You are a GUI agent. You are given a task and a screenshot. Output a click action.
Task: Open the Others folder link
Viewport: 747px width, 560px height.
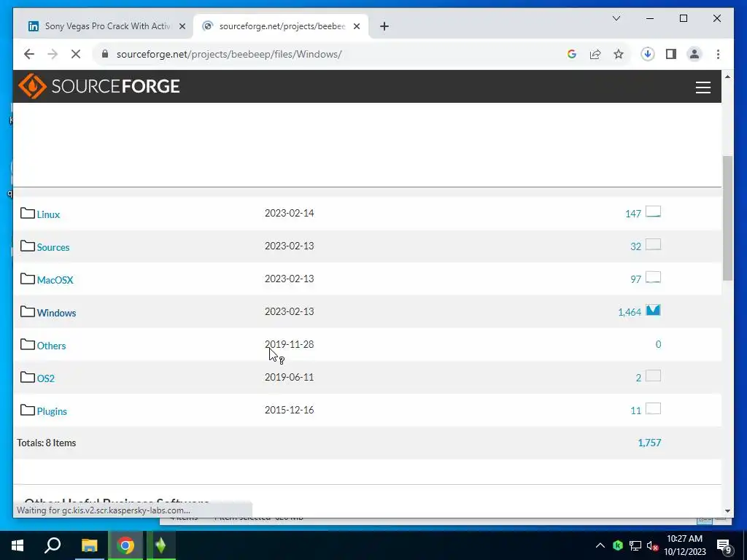pos(52,346)
